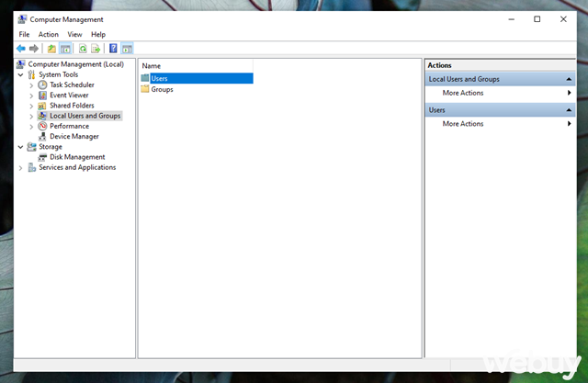
Task: Open the Action menu
Action: (x=49, y=34)
